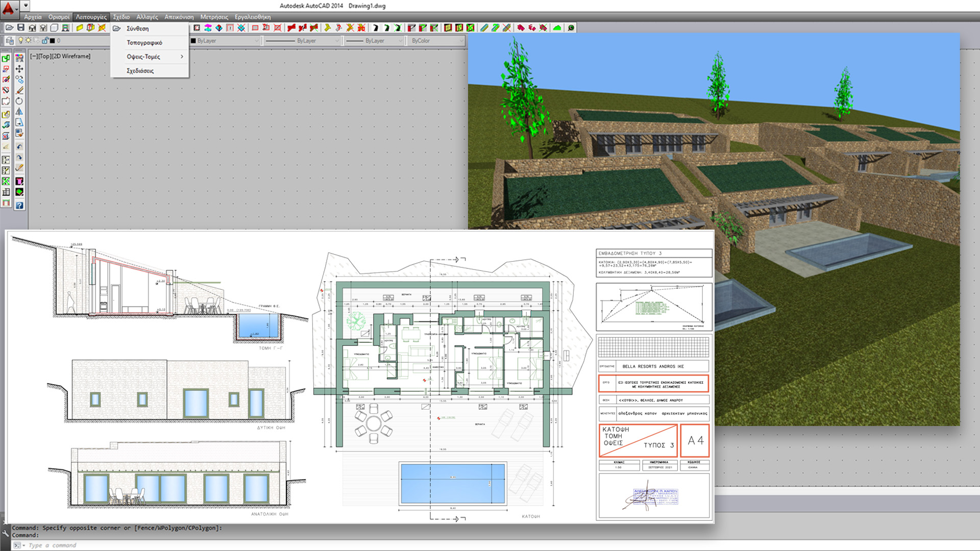Click the [2D Wireframe] visual style label
The image size is (980, 551).
[71, 56]
